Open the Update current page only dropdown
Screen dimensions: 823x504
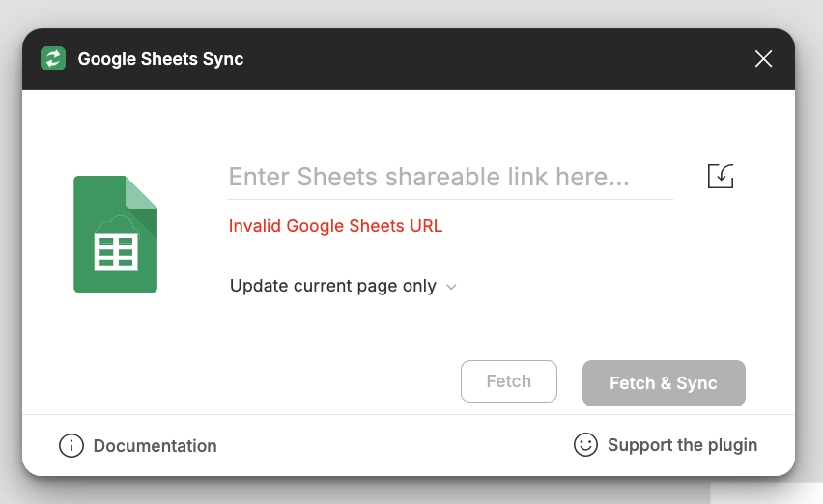click(x=333, y=287)
